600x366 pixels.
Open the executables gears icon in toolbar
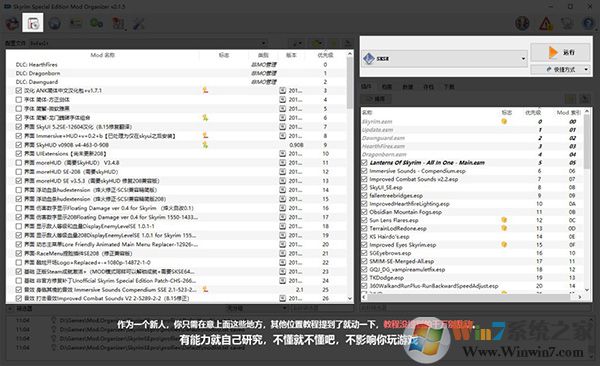(x=96, y=24)
